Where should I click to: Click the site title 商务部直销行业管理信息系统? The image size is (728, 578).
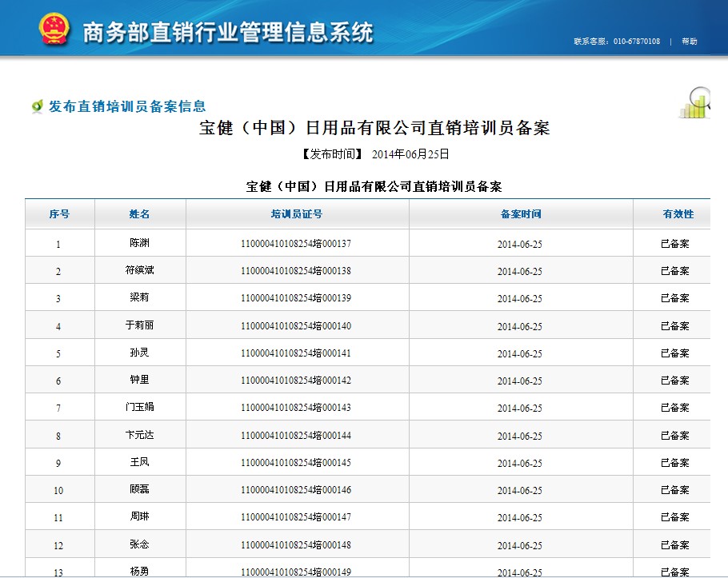tap(228, 33)
